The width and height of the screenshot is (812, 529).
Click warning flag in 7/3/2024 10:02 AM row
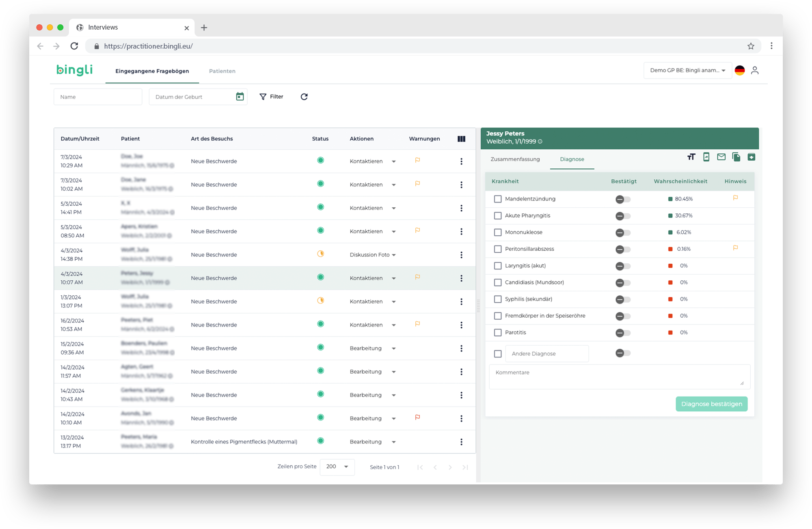tap(417, 184)
